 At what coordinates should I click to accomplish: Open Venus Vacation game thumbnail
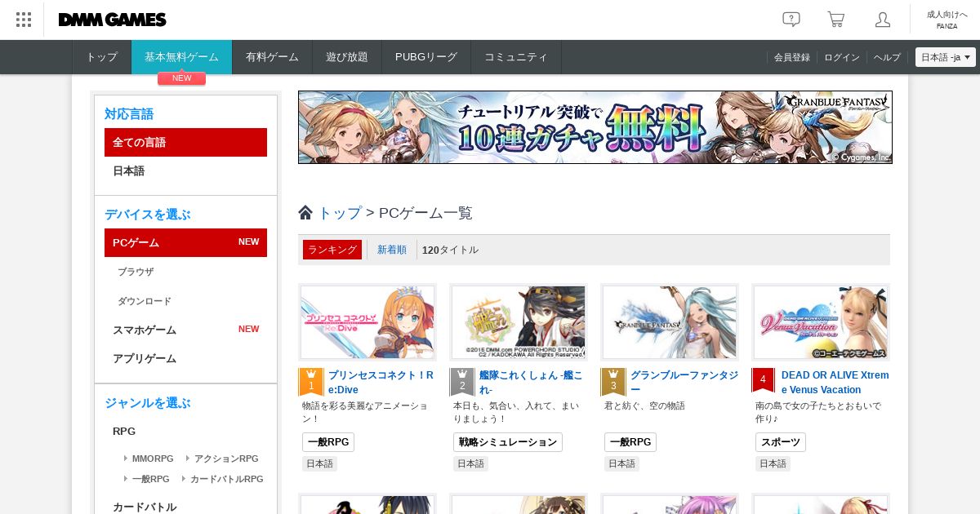pyautogui.click(x=821, y=322)
